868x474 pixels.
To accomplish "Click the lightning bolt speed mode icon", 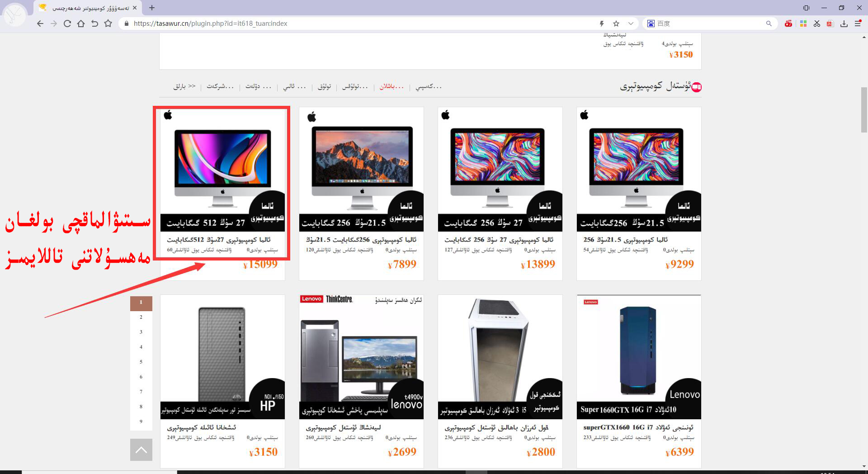I will (x=602, y=24).
